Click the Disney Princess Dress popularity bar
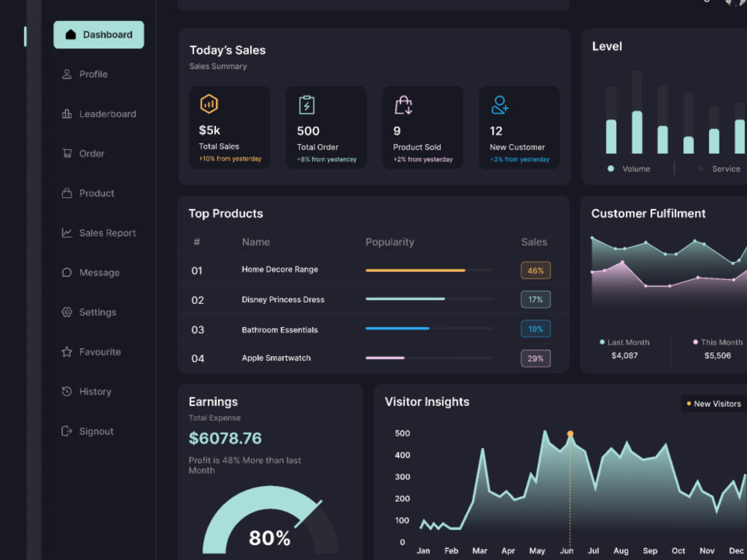This screenshot has height=560, width=747. (x=429, y=299)
